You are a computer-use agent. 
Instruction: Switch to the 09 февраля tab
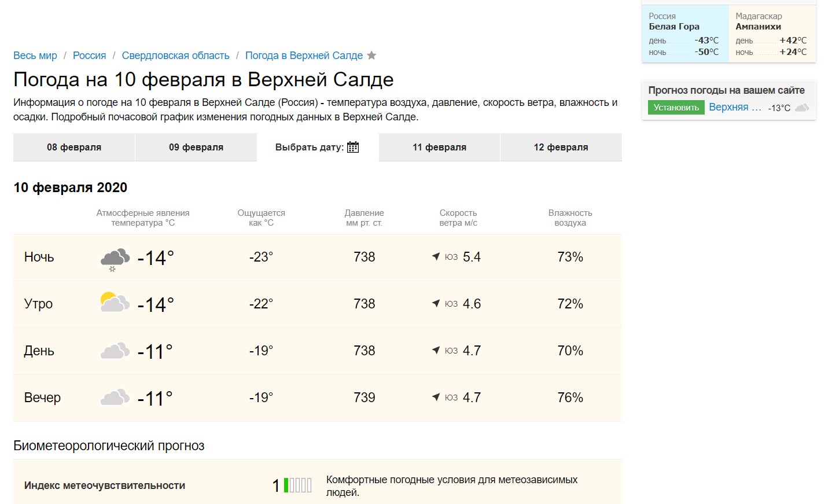click(x=196, y=147)
